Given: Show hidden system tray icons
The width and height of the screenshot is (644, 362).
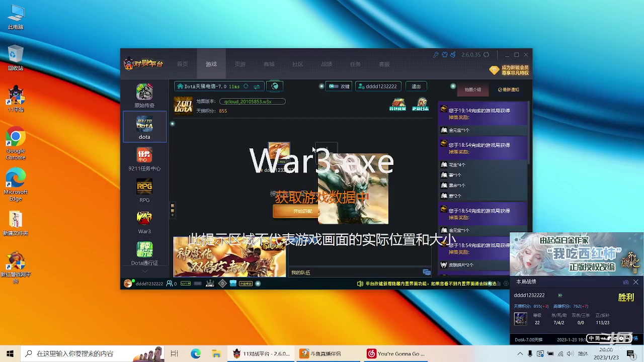Looking at the screenshot, I should (x=520, y=353).
